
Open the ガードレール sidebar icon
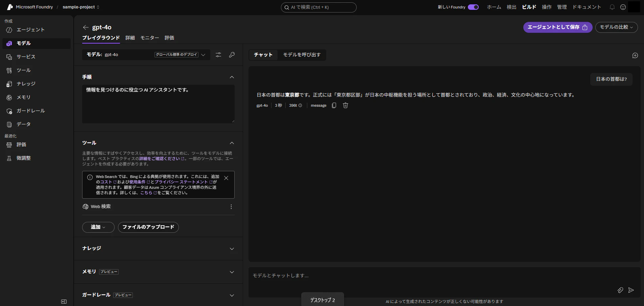pyautogui.click(x=9, y=111)
